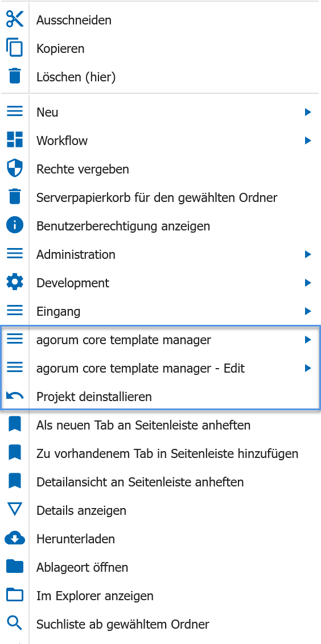The image size is (321, 644).
Task: Click the dashboard icon beside Workflow
Action: [15, 140]
